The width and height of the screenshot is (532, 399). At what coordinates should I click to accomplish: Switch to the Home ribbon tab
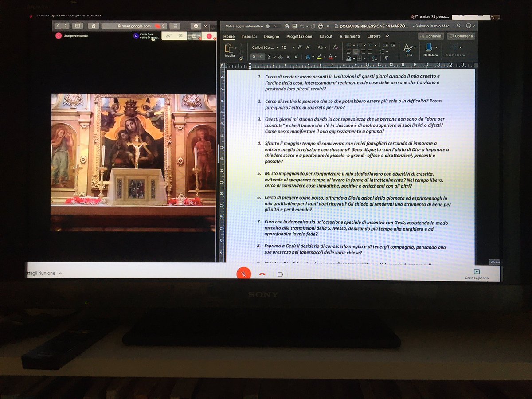pos(229,36)
